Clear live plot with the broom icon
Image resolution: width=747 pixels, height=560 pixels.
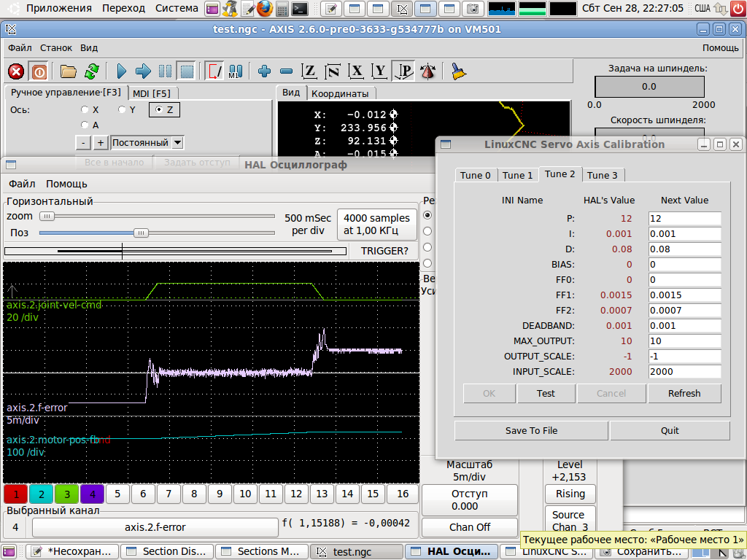(458, 71)
